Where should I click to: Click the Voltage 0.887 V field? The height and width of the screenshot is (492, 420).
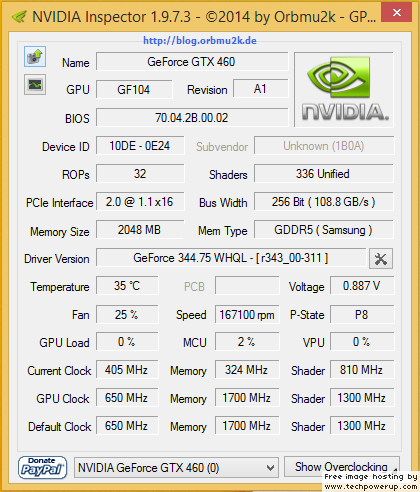pos(362,286)
